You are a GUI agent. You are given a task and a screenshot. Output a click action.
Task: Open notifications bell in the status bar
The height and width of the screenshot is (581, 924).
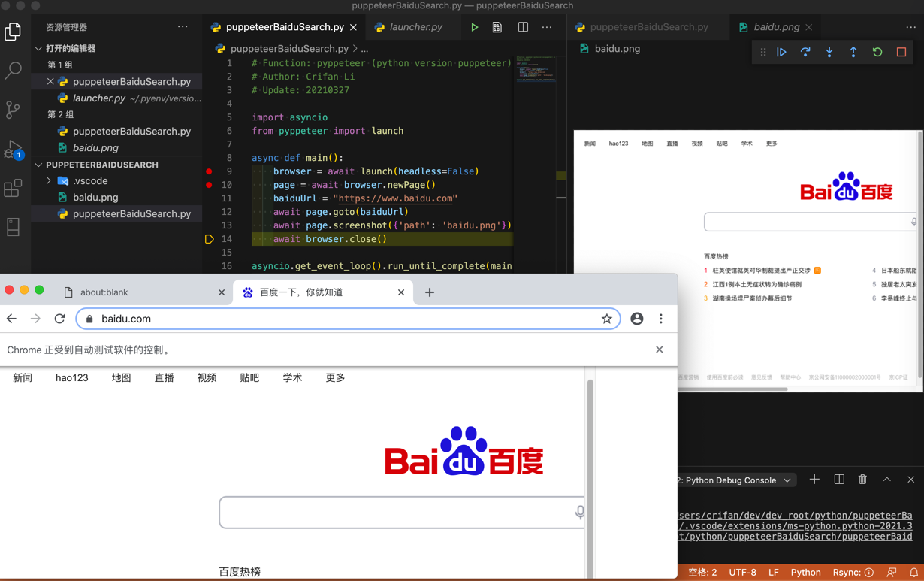pyautogui.click(x=913, y=573)
